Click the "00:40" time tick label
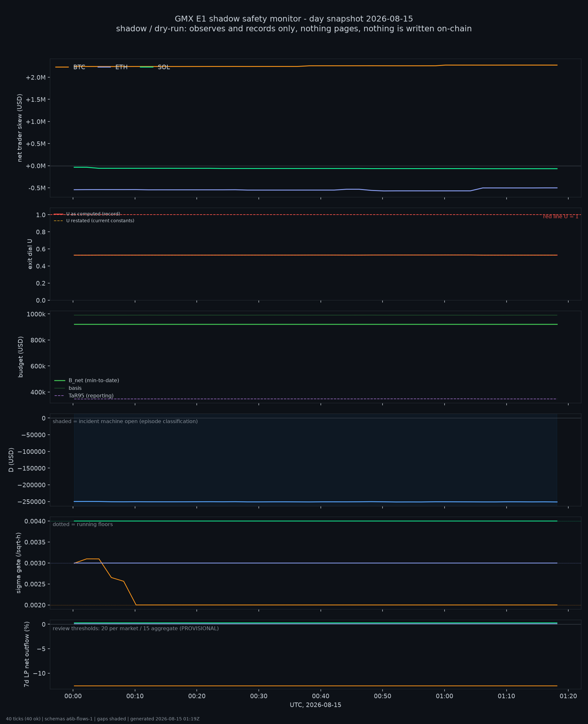Screen dimensions: 588x724 (x=321, y=697)
